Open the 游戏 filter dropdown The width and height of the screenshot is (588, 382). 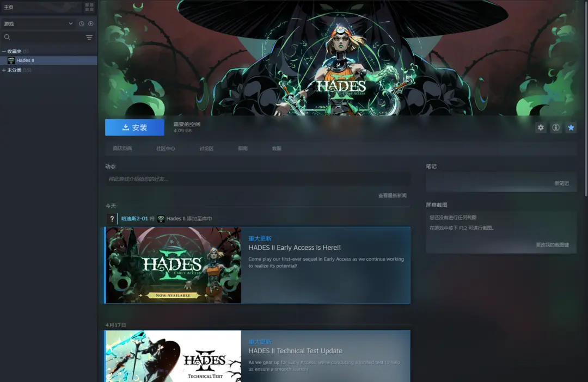click(38, 23)
